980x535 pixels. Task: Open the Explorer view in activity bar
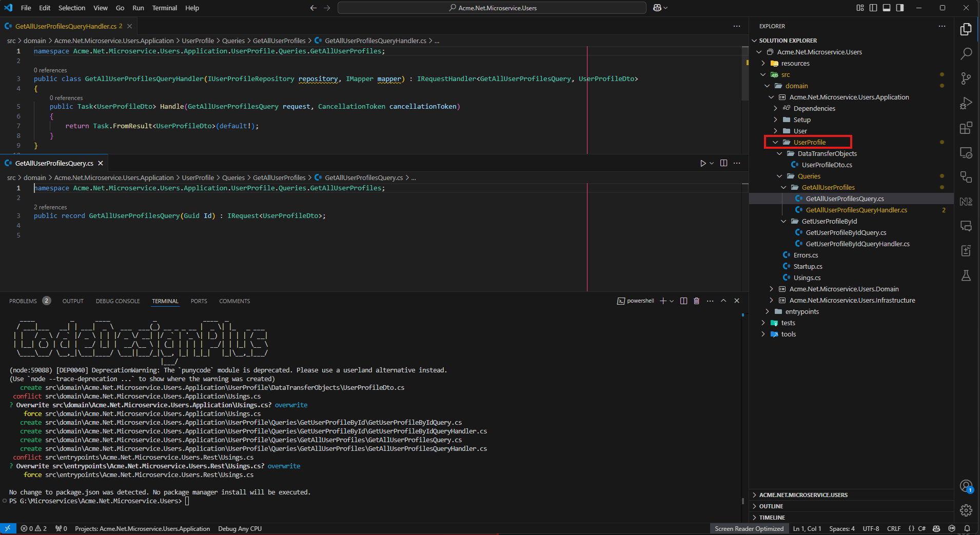click(x=966, y=29)
